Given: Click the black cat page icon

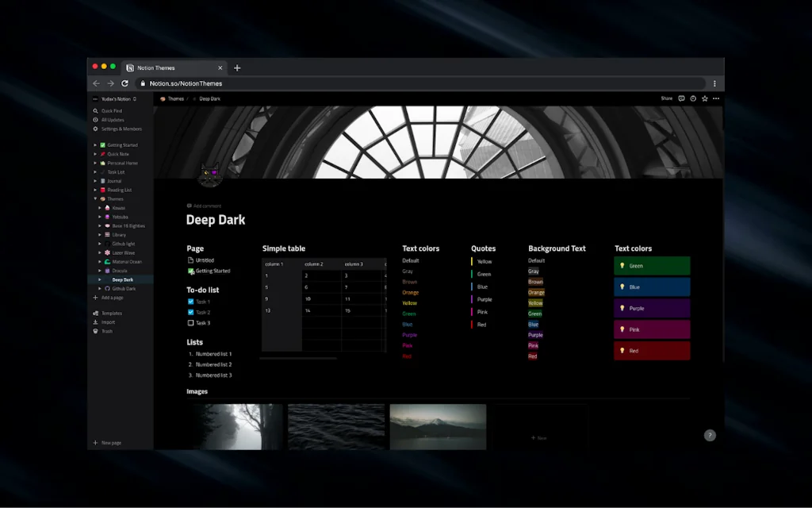Looking at the screenshot, I should point(210,173).
